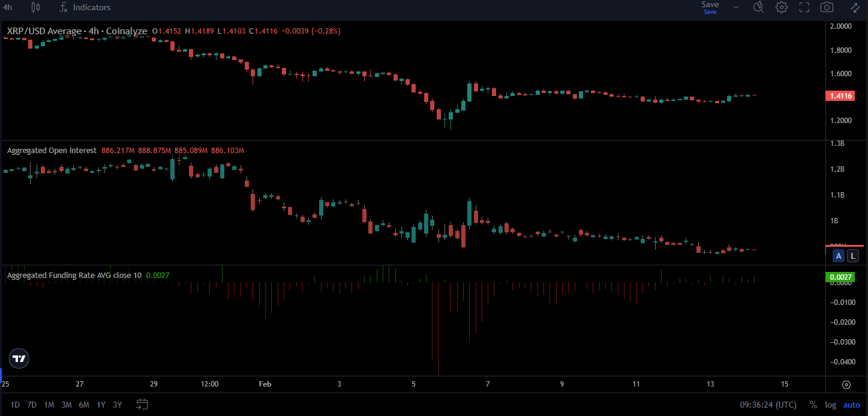868x416 pixels.
Task: Enter fullscreen mode using brackets icon
Action: (x=804, y=7)
